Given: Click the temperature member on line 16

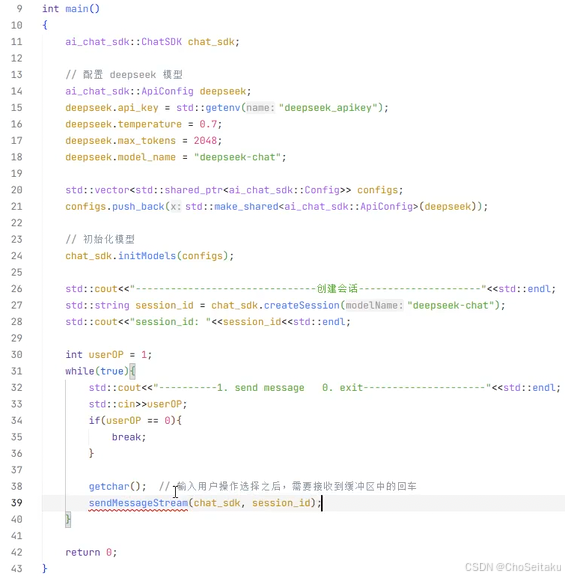Looking at the screenshot, I should [150, 124].
